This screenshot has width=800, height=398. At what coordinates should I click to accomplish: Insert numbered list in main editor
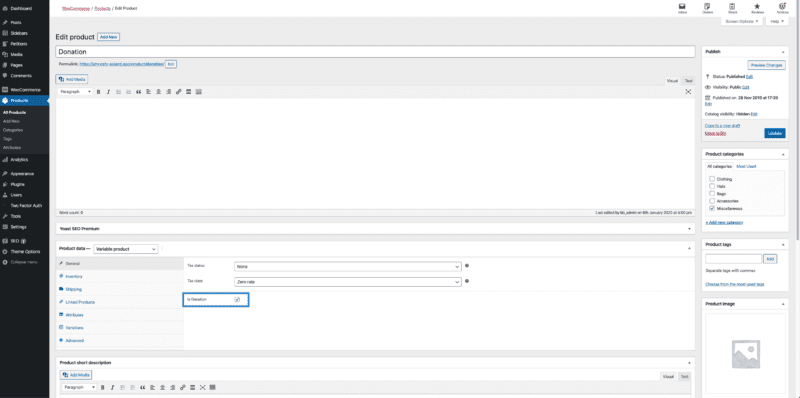point(128,92)
